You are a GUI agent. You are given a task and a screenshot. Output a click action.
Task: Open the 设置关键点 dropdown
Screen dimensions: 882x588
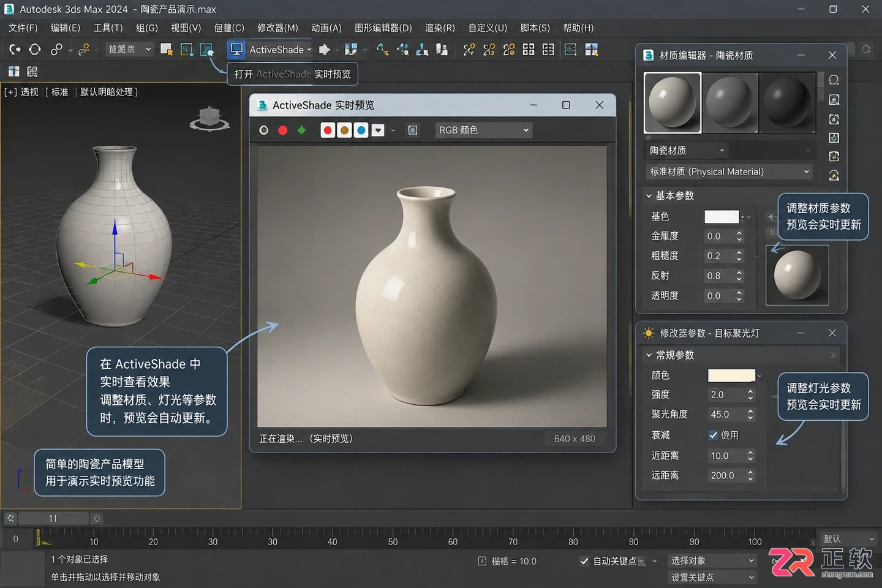click(x=712, y=577)
